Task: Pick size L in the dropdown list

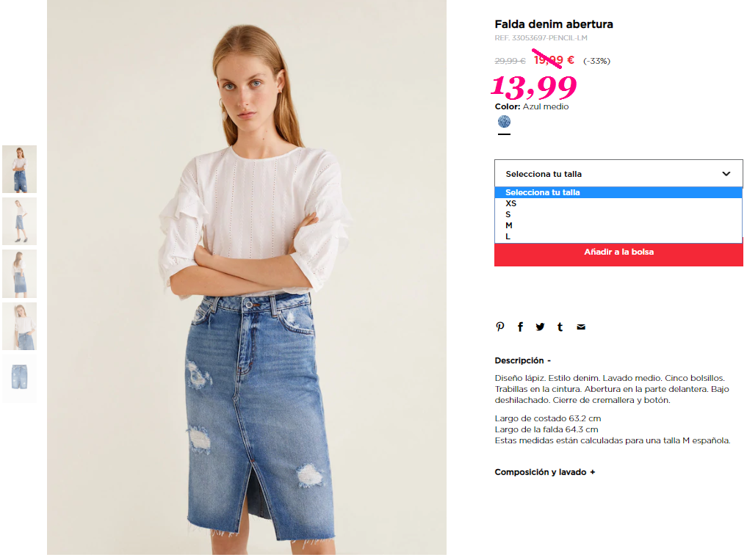Action: [618, 236]
